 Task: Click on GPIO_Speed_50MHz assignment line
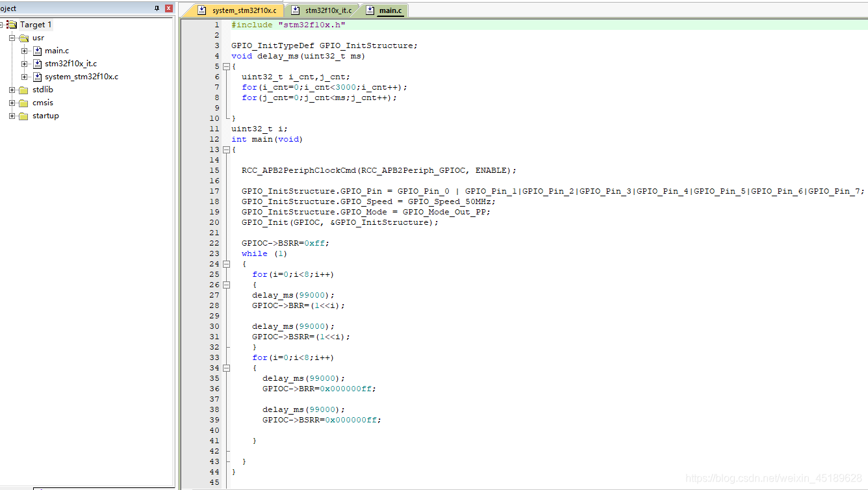(368, 201)
